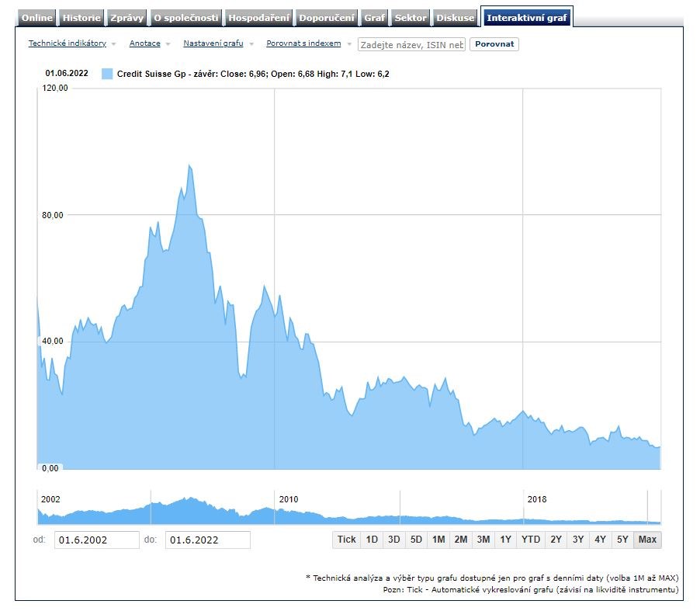Open the Hospodaření tab
This screenshot has height=611, width=700.
point(259,18)
